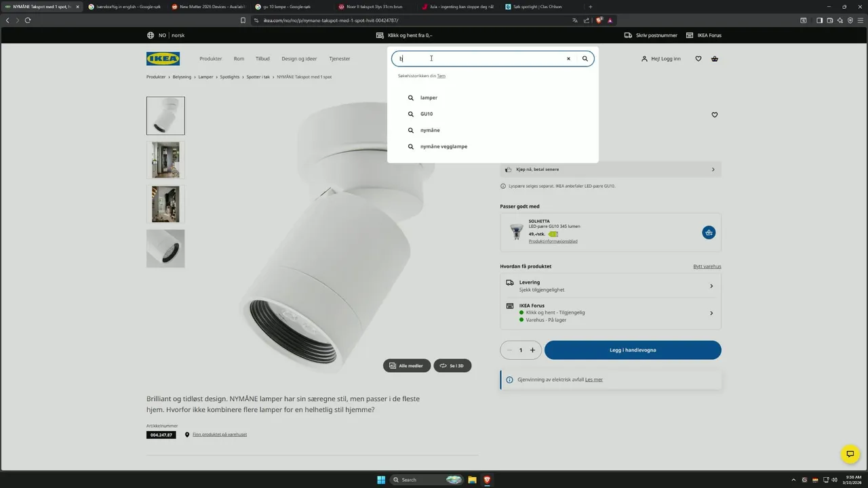Expand IKEA Forus pickup row

point(610,312)
